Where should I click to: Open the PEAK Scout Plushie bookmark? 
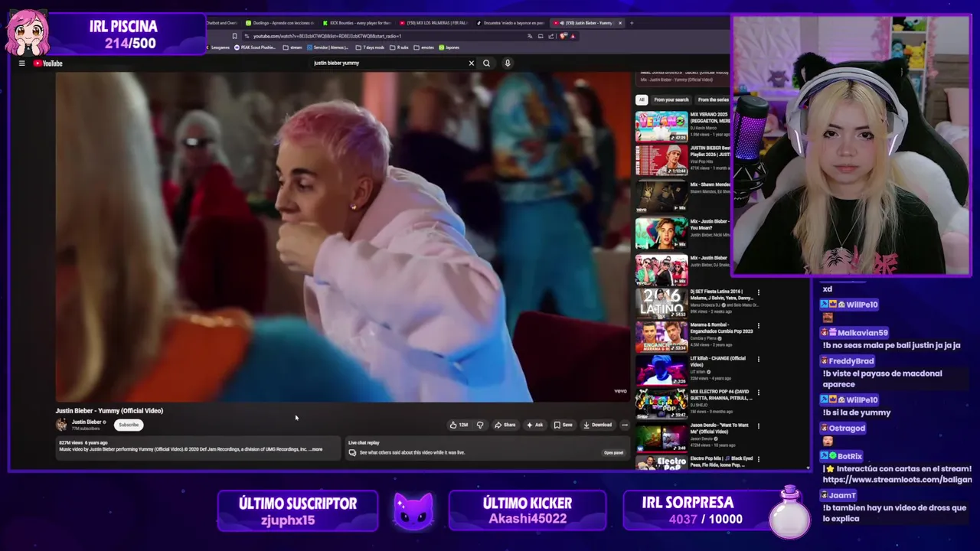pos(255,47)
